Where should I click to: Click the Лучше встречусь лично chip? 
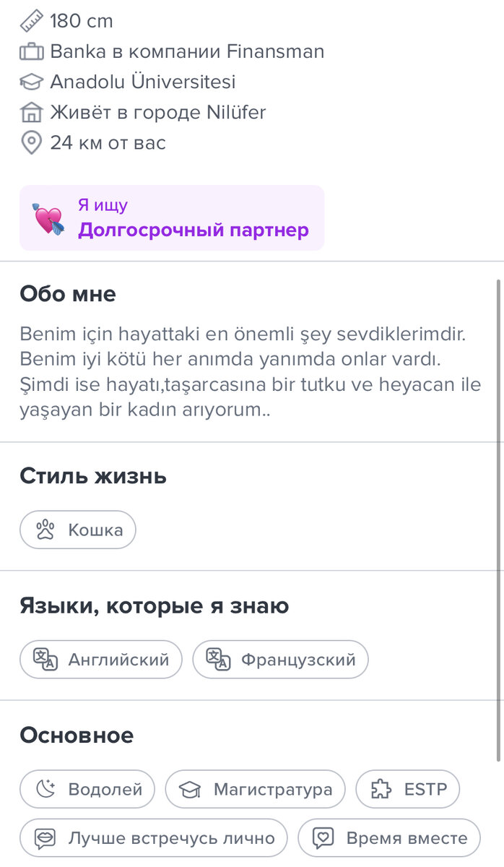(153, 837)
